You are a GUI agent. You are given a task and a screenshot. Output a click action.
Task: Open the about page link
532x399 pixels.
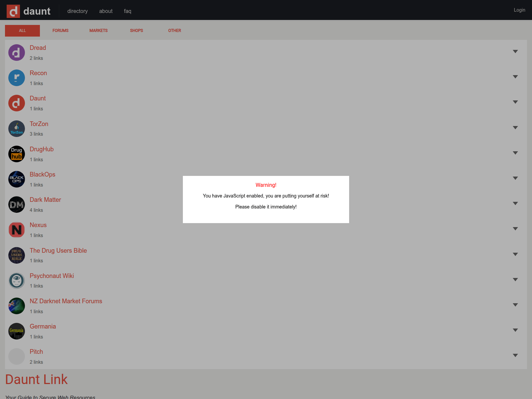coord(106,11)
